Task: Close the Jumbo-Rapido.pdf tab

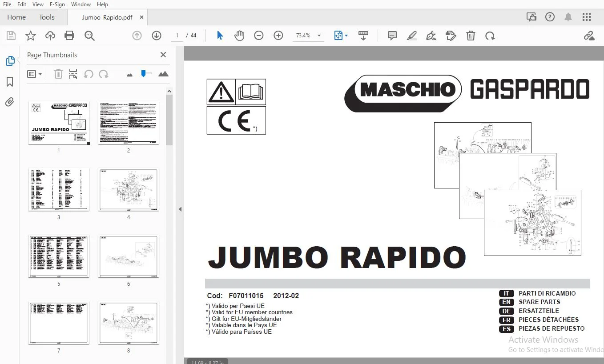Action: pyautogui.click(x=142, y=17)
